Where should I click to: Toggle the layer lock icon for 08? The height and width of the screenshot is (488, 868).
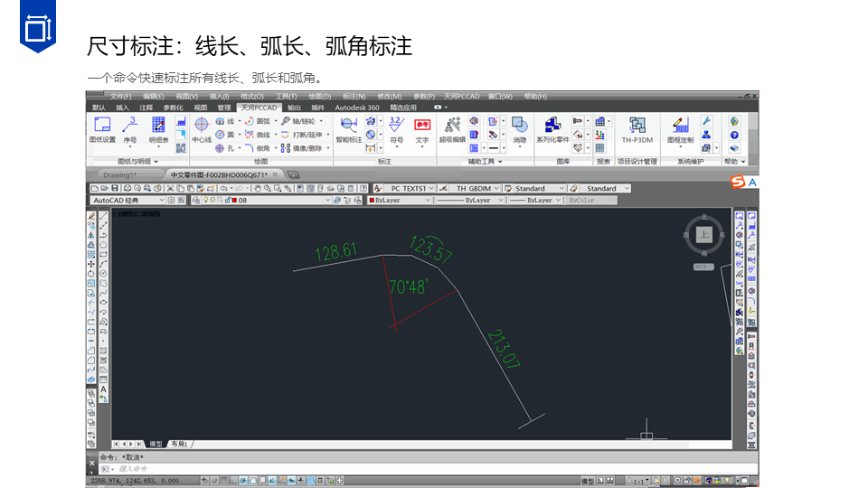click(x=228, y=201)
